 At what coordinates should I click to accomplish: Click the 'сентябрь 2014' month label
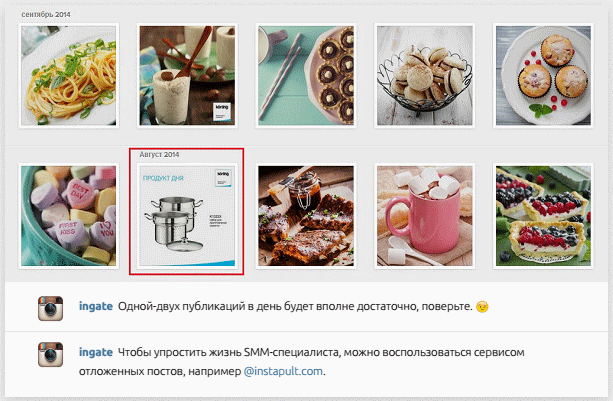coord(46,14)
